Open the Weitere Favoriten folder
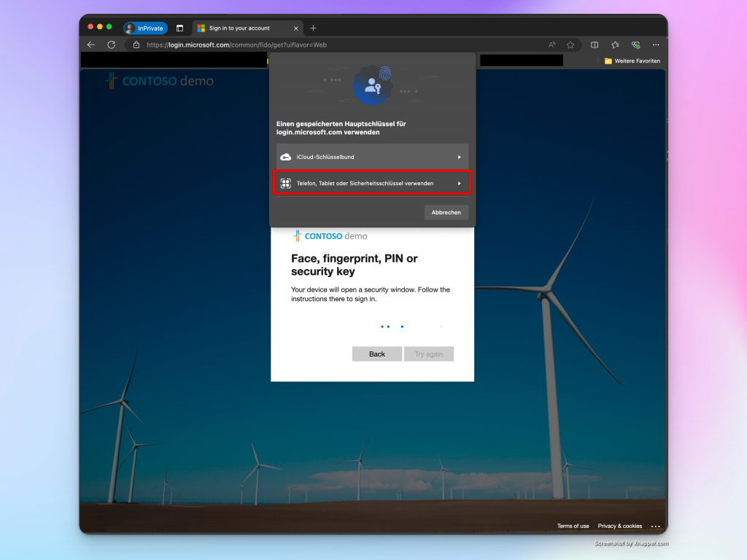This screenshot has width=747, height=560. [x=632, y=61]
